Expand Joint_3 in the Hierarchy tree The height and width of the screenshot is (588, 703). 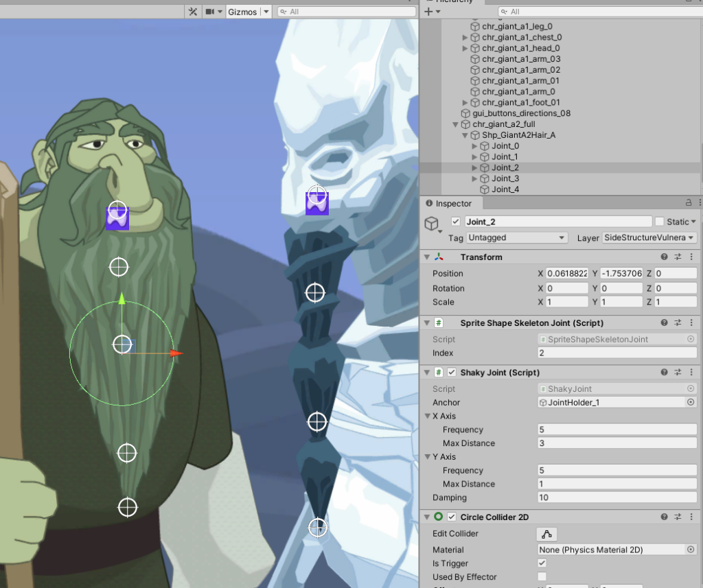474,178
